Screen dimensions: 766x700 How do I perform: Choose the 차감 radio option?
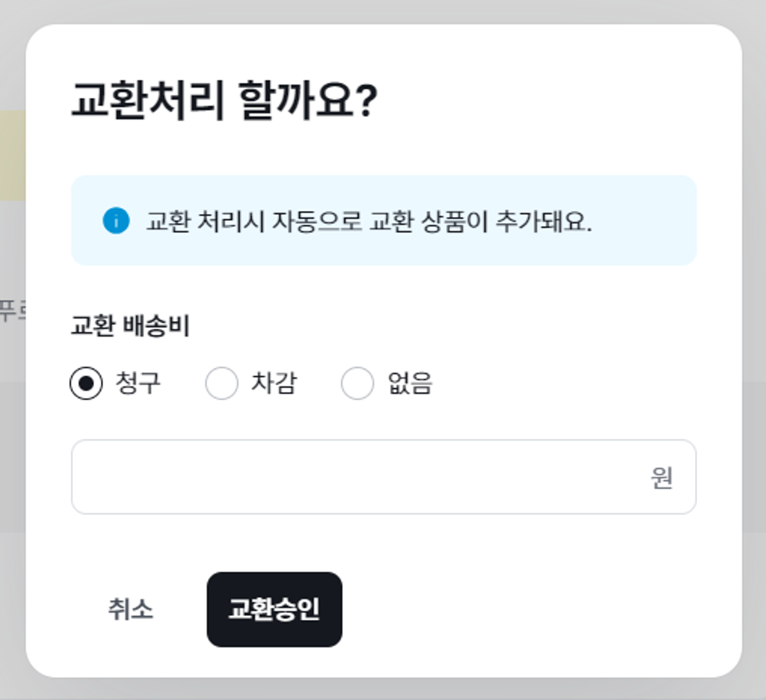click(x=222, y=383)
